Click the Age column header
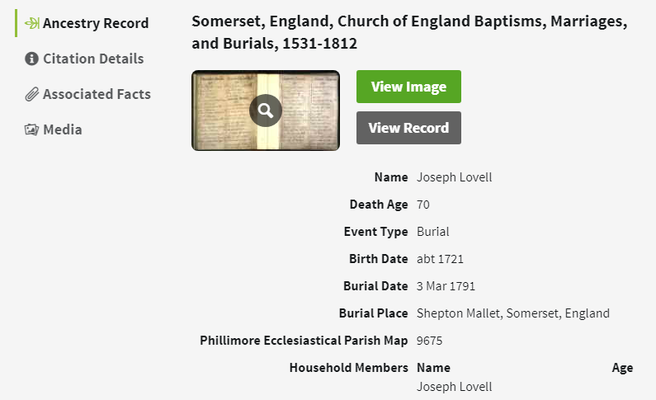656x400 pixels. 622,368
